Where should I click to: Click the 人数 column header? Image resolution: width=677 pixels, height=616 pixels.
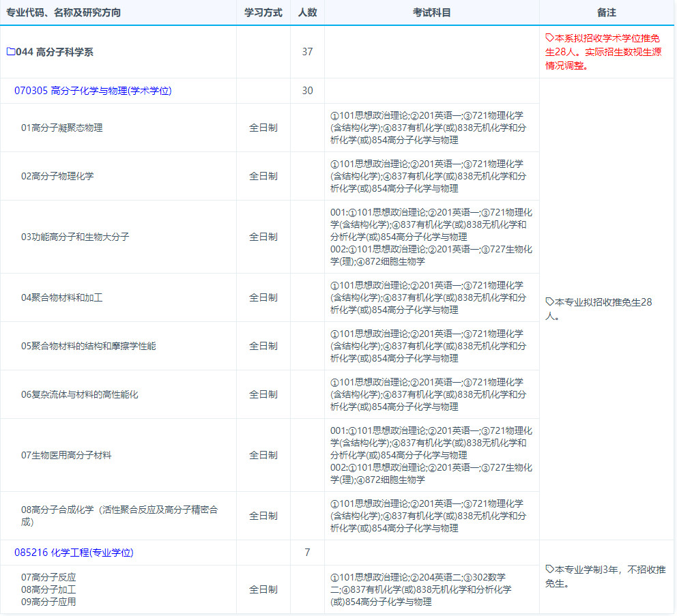click(x=307, y=12)
